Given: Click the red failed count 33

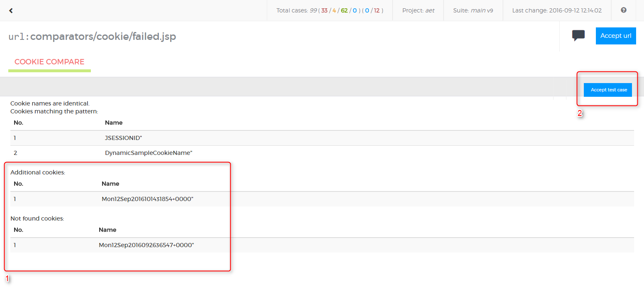Looking at the screenshot, I should pos(324,10).
